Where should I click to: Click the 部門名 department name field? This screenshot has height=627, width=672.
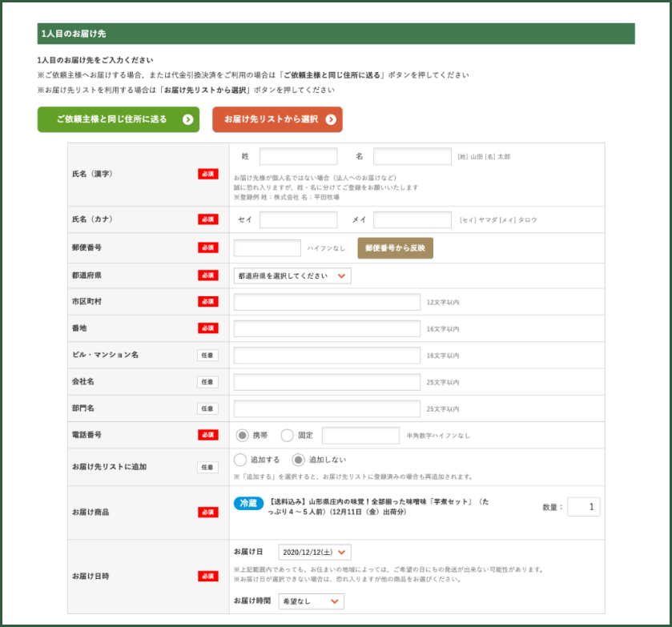pos(327,409)
